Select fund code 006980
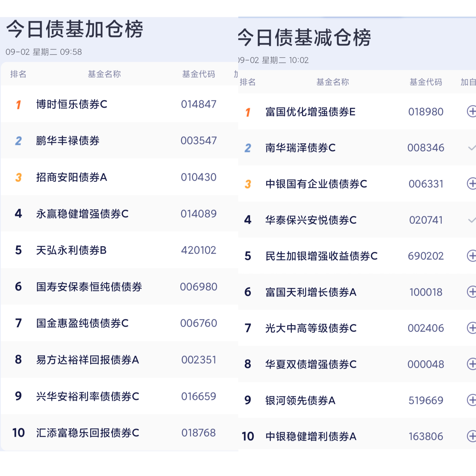 tap(199, 287)
